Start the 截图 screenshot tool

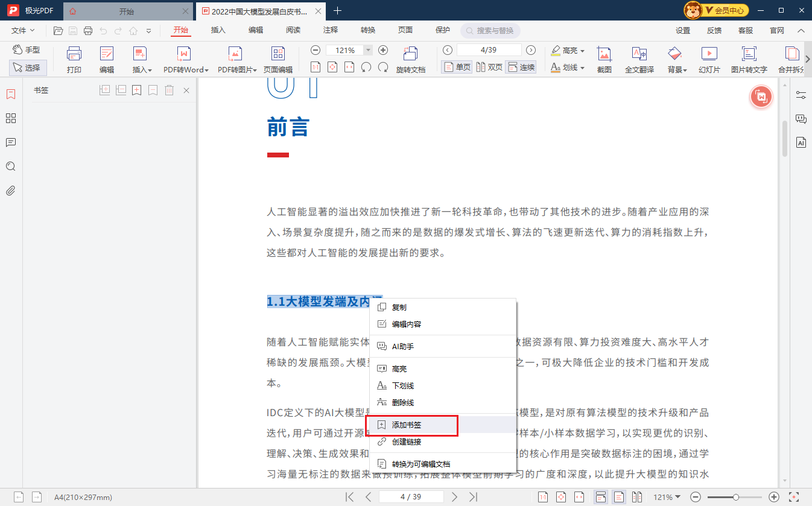click(x=604, y=60)
